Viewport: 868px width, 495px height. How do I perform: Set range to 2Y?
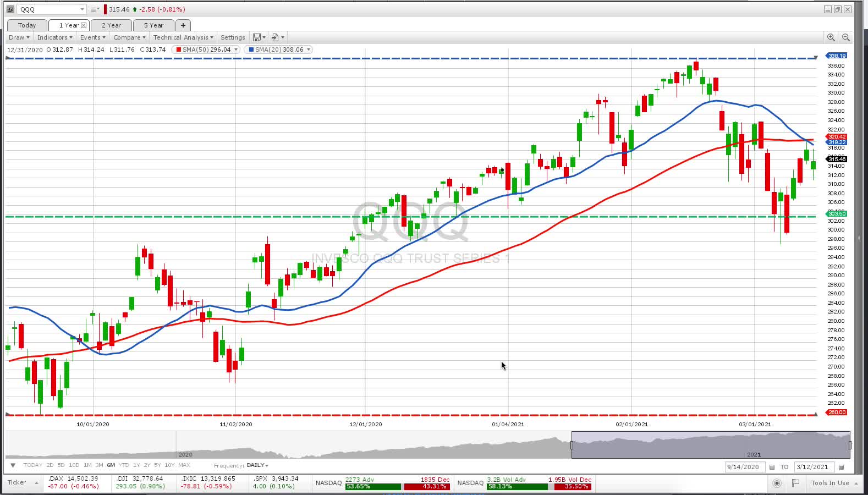click(147, 465)
